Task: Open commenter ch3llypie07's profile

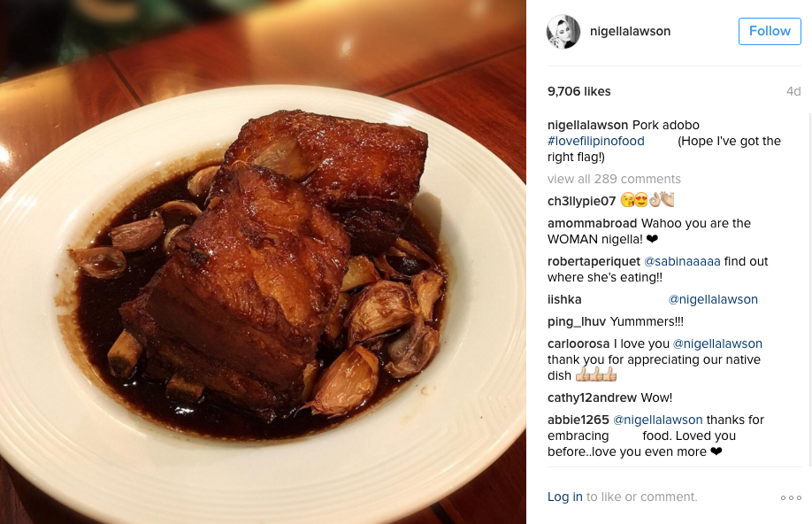Action: [581, 201]
